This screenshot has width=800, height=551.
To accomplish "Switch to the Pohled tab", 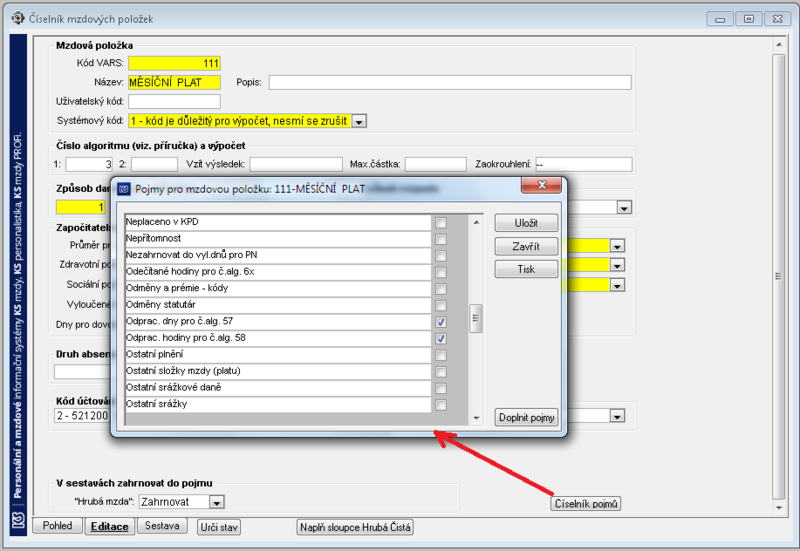I will click(57, 525).
